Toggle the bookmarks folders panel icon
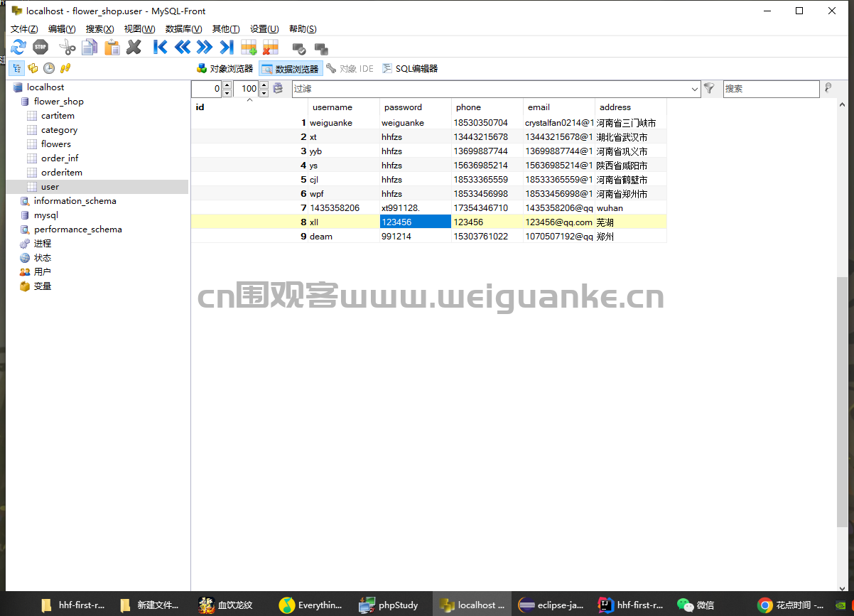Viewport: 854px width, 616px height. (x=33, y=68)
